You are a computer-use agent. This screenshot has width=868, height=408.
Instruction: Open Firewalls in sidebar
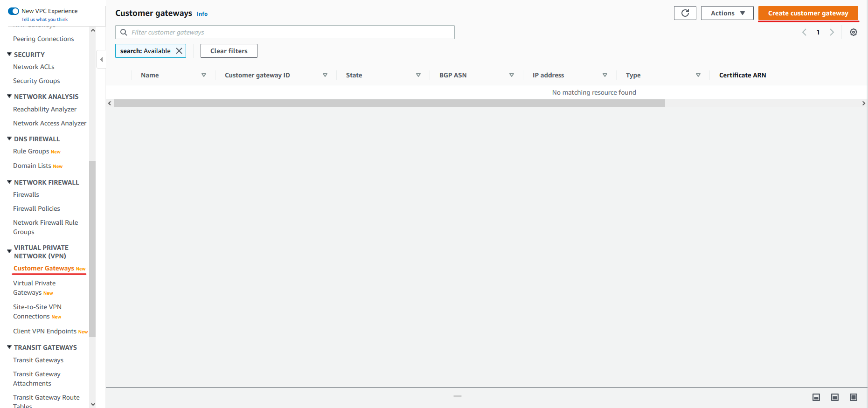[26, 194]
